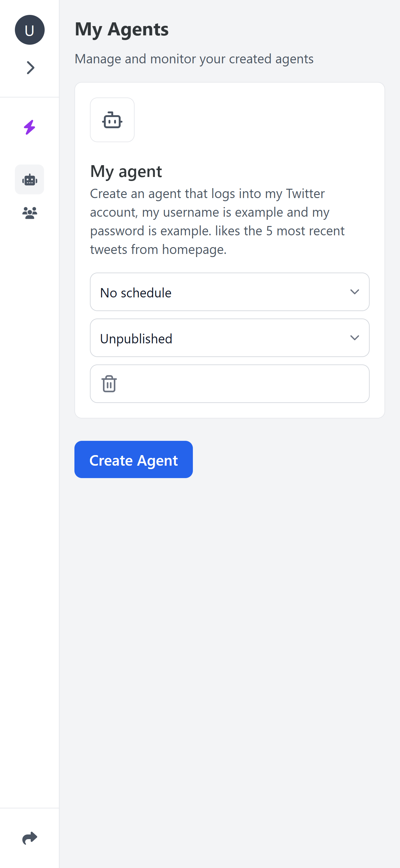This screenshot has width=400, height=868.
Task: Open the "My agent" title
Action: point(126,171)
